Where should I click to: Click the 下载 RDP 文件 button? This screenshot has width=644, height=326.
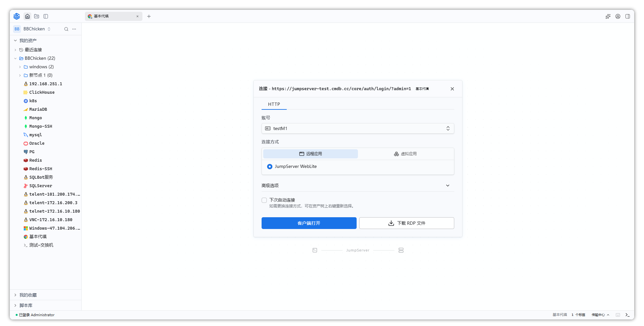(407, 223)
